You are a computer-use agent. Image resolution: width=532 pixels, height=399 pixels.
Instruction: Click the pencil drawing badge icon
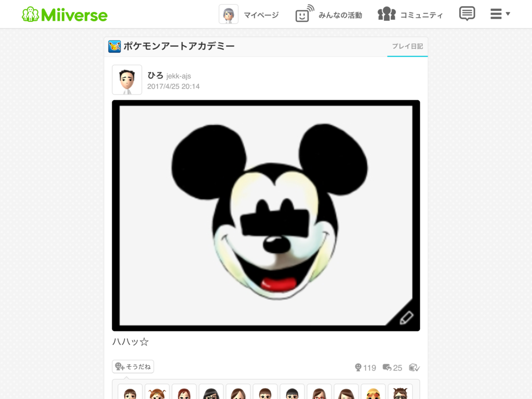(x=406, y=318)
